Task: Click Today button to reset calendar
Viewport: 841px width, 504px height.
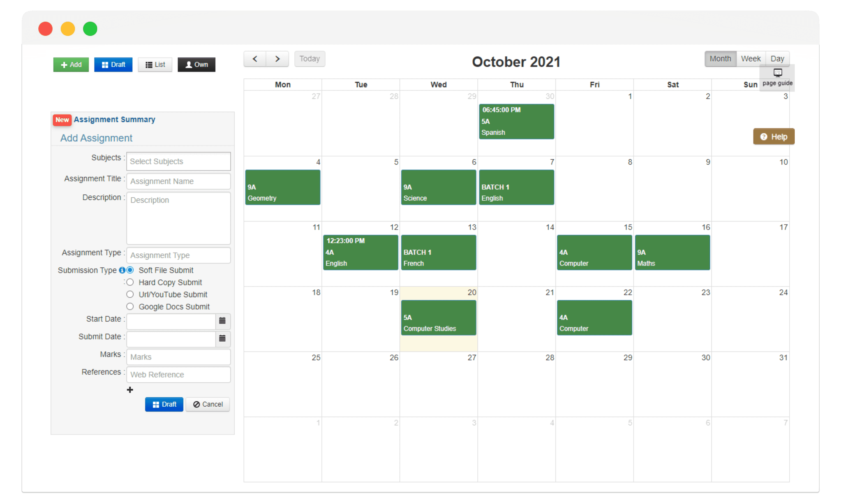Action: (310, 58)
